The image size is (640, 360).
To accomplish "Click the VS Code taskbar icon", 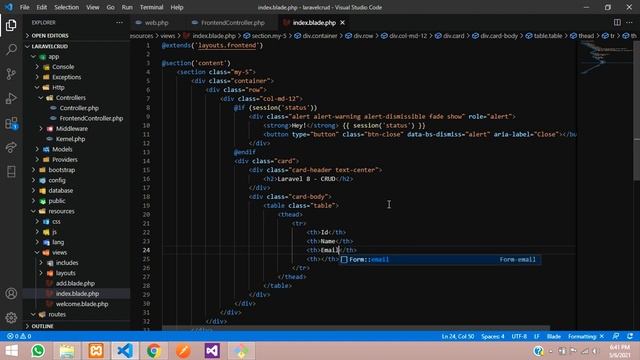I will point(125,351).
